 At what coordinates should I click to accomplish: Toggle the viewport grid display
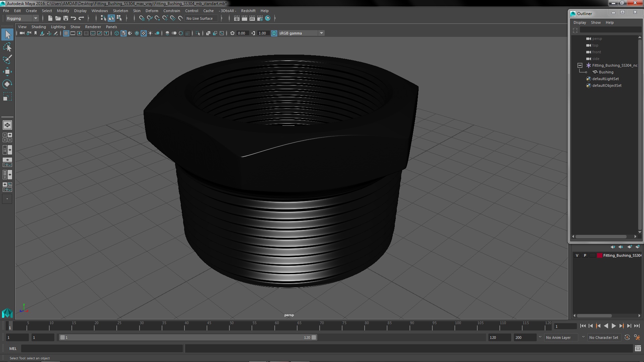[66, 33]
